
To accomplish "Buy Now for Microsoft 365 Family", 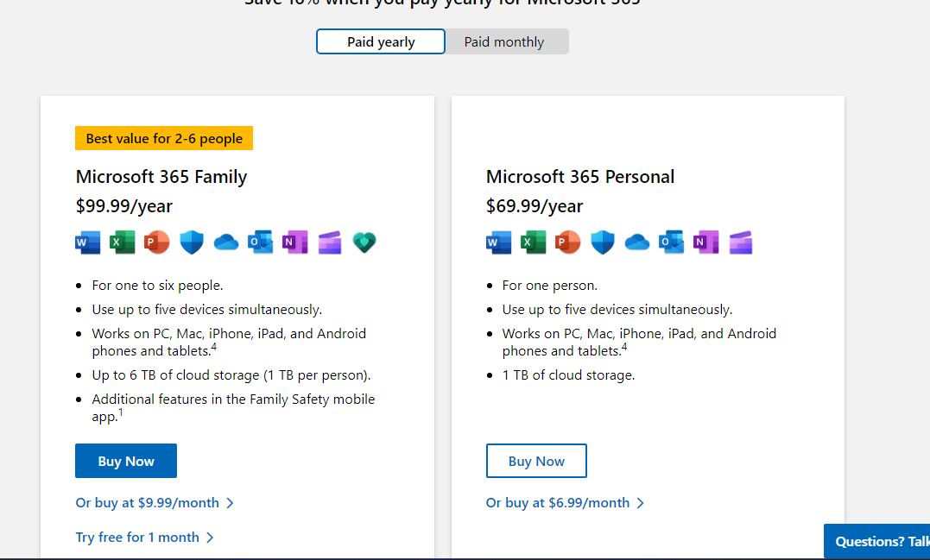I will tap(125, 460).
